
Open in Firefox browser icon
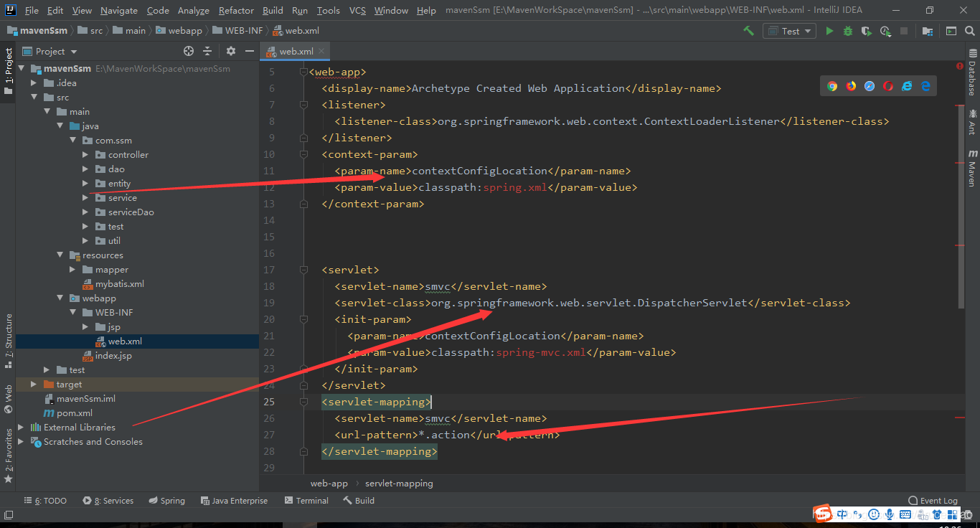tap(851, 86)
